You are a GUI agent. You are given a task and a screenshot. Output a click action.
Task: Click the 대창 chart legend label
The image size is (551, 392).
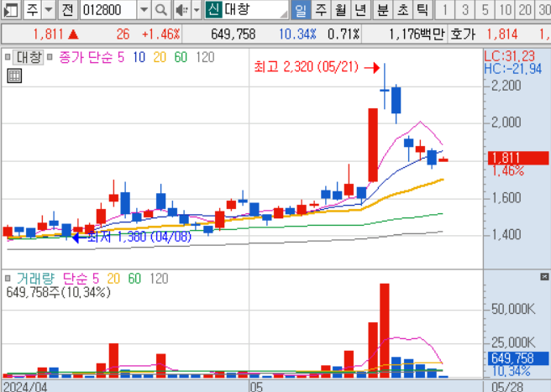tap(29, 57)
